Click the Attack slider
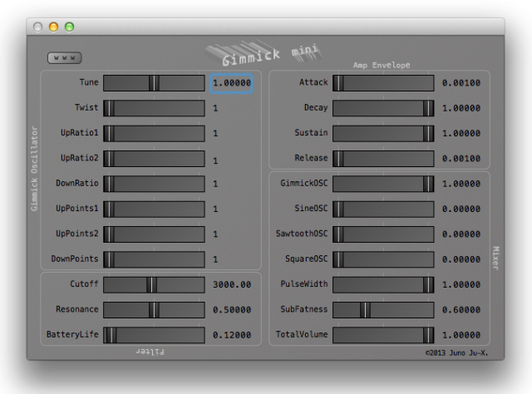Screen dimensions: 532x394 click(x=383, y=83)
